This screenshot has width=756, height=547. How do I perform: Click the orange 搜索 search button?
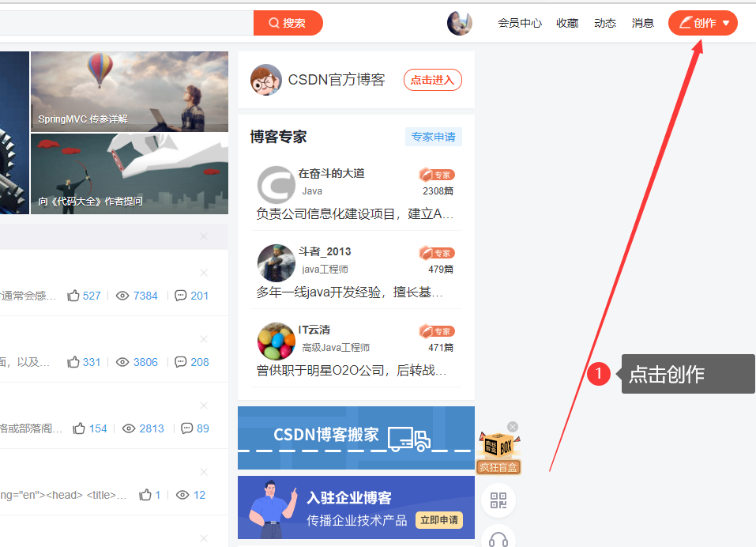pos(288,23)
